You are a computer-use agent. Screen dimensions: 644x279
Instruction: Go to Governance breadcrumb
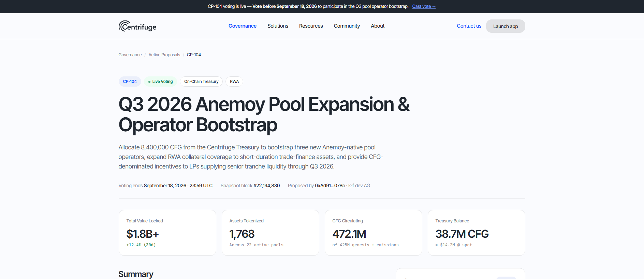pos(130,55)
